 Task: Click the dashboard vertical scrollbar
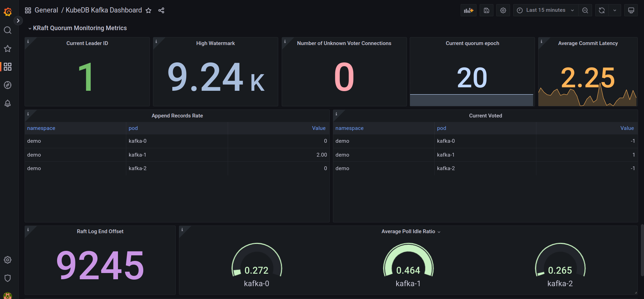[642, 250]
